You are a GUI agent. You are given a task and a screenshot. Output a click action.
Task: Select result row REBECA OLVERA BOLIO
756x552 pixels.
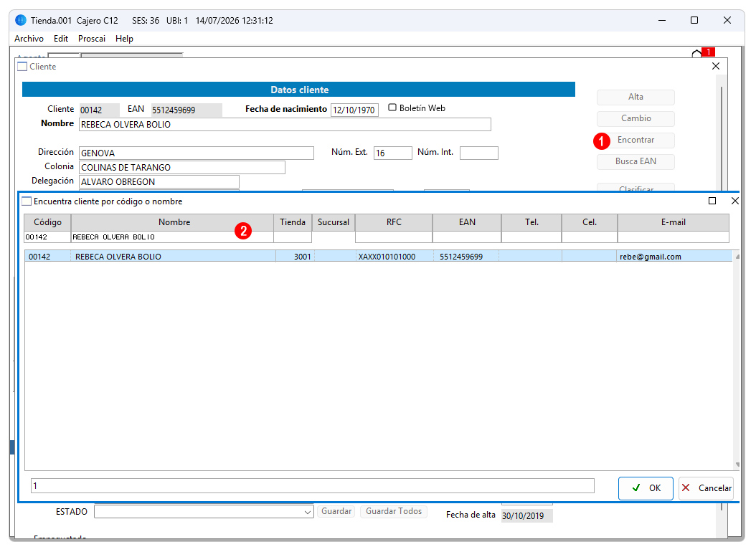tap(379, 257)
